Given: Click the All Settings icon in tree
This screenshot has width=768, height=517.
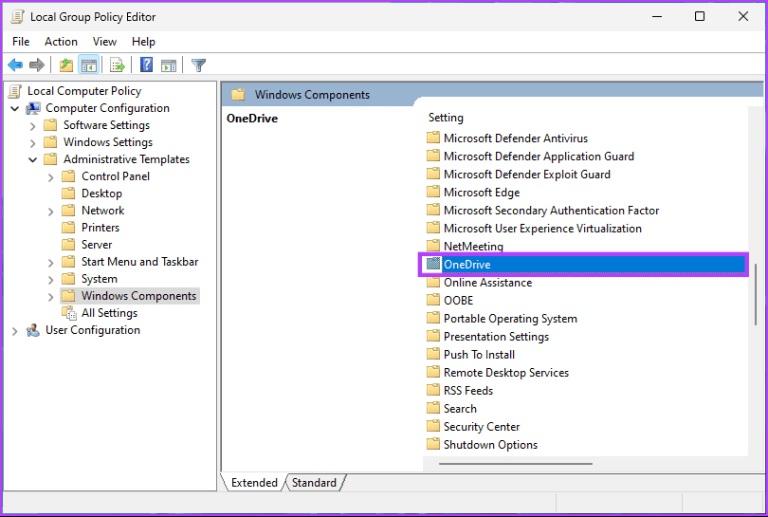Looking at the screenshot, I should tap(69, 313).
